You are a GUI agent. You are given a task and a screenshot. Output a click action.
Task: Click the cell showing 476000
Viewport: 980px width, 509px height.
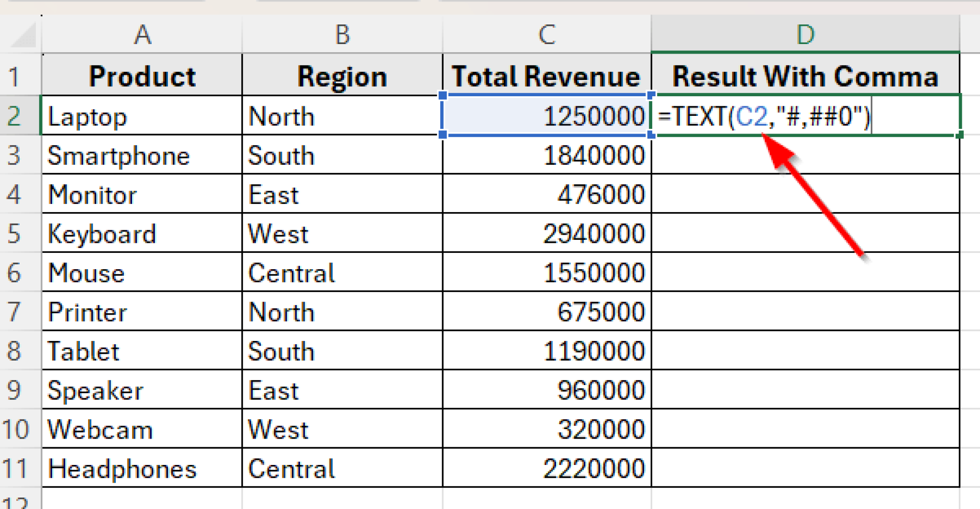pos(546,194)
